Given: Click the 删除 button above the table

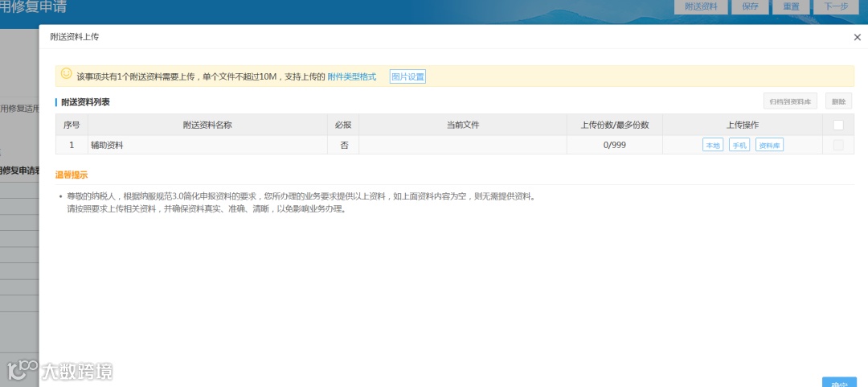Looking at the screenshot, I should 838,101.
